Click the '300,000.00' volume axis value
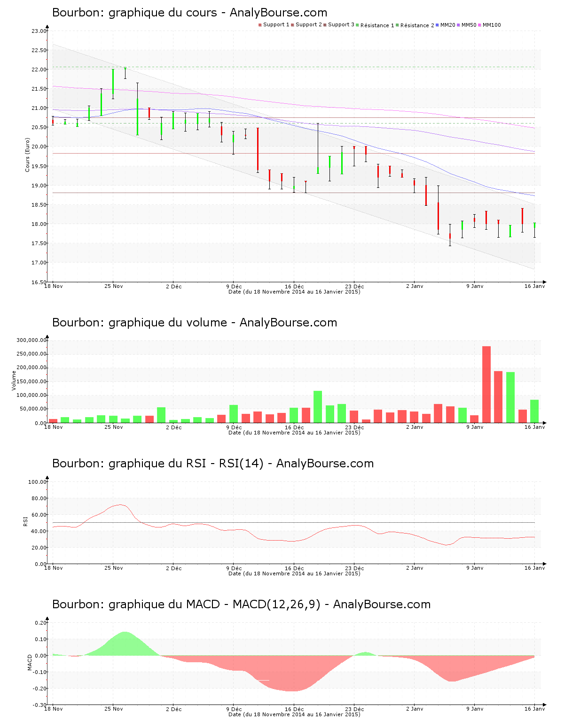564x728 pixels. 31,340
